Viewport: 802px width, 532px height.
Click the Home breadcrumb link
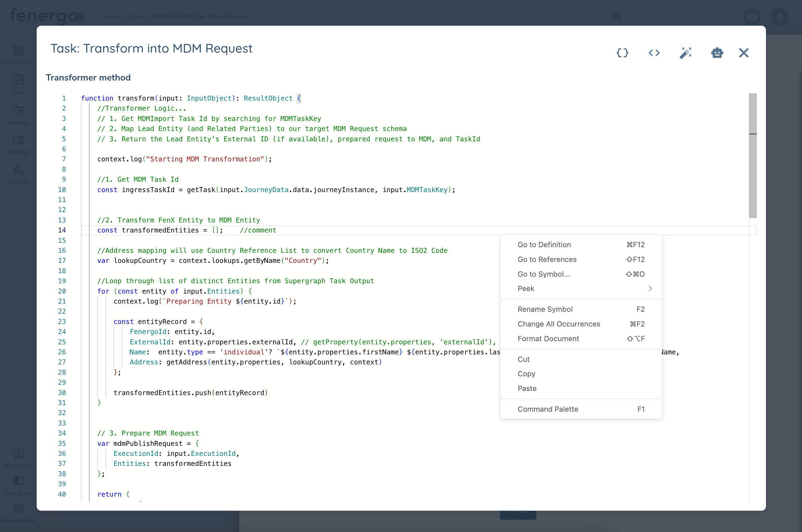pos(112,17)
